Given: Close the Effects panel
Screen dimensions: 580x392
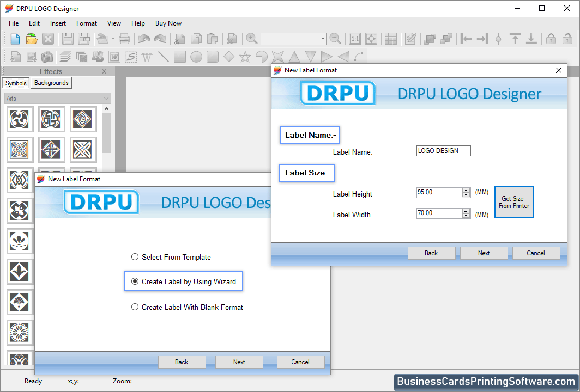Looking at the screenshot, I should click(104, 71).
